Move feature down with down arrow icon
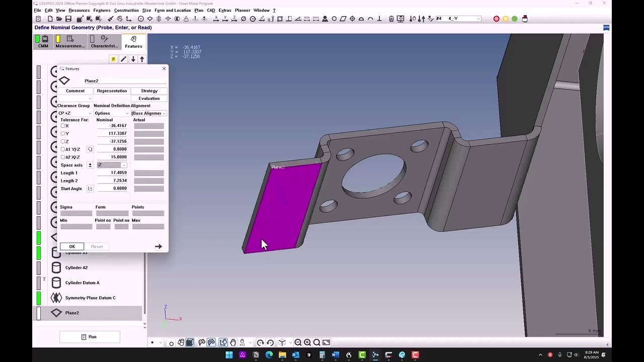 pos(133,59)
